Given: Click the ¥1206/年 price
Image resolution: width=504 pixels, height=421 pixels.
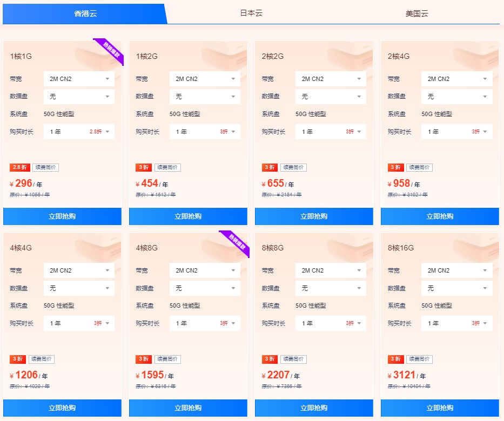Looking at the screenshot, I should 29,375.
